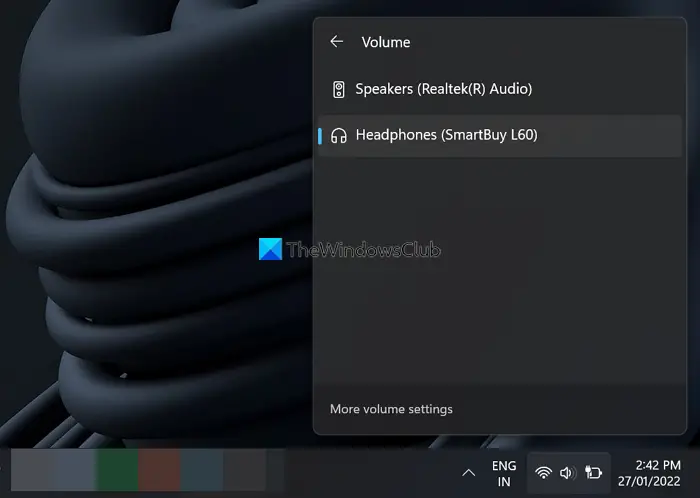The width and height of the screenshot is (700, 498).
Task: Switch input language via ENG IN
Action: coord(504,473)
